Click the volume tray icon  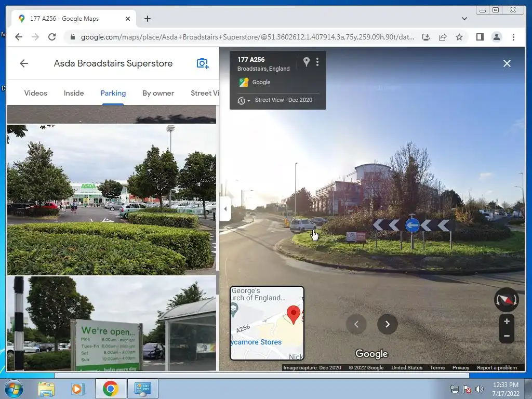click(x=479, y=389)
